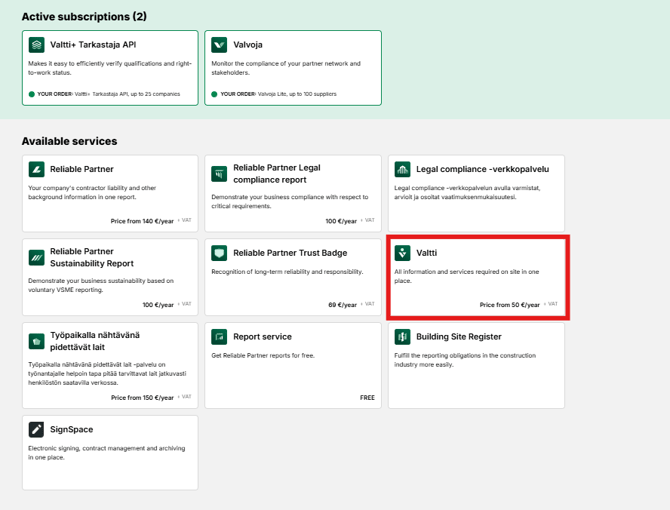Click 'Demonstrate your business compliance' description
This screenshot has width=670, height=510.
[x=289, y=202]
